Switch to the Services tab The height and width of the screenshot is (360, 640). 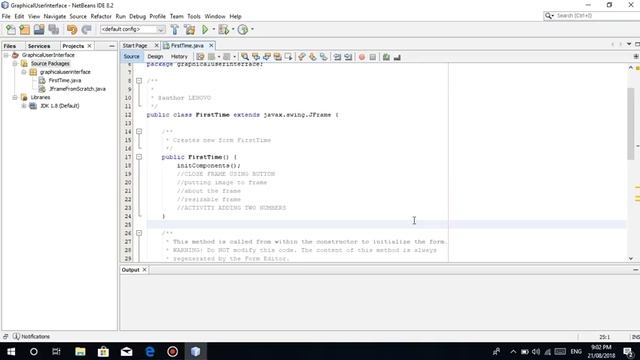(39, 46)
